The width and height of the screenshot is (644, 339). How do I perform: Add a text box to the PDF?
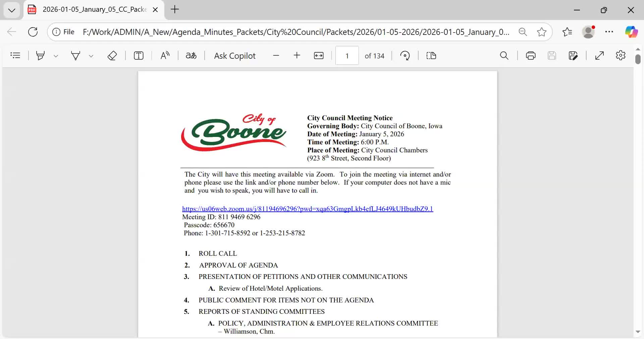[x=139, y=55]
